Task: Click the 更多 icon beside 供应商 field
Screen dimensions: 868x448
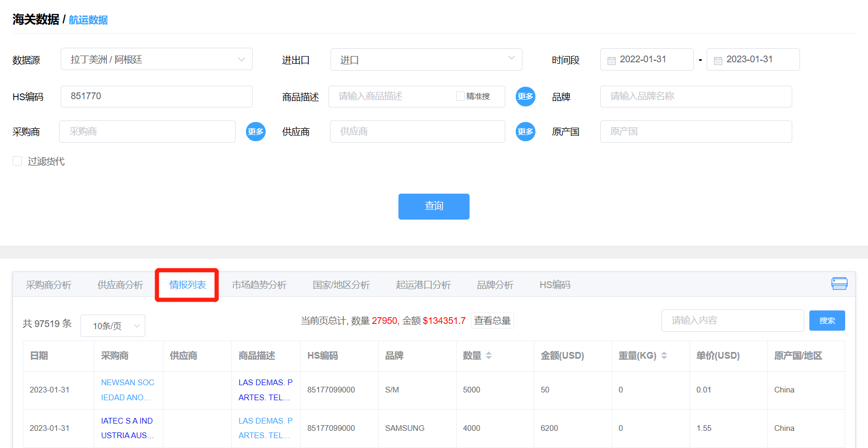Action: coord(525,131)
